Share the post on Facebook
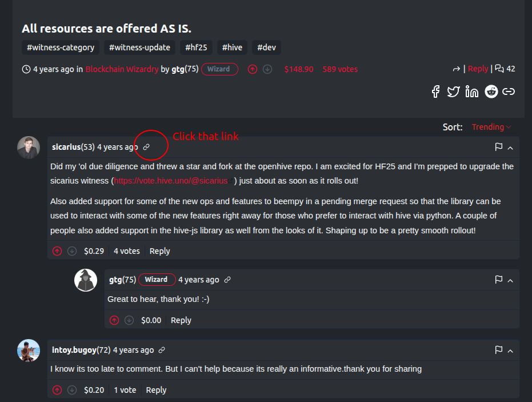 [x=435, y=91]
